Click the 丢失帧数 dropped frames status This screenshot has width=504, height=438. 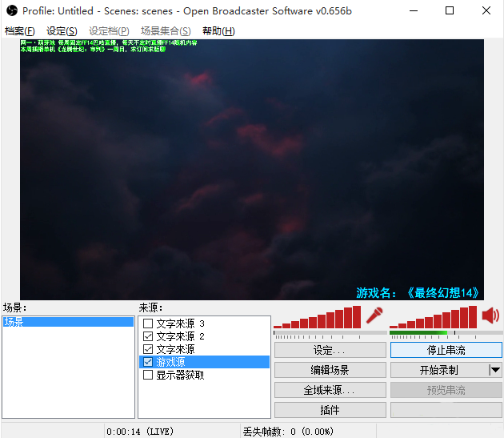pyautogui.click(x=288, y=432)
